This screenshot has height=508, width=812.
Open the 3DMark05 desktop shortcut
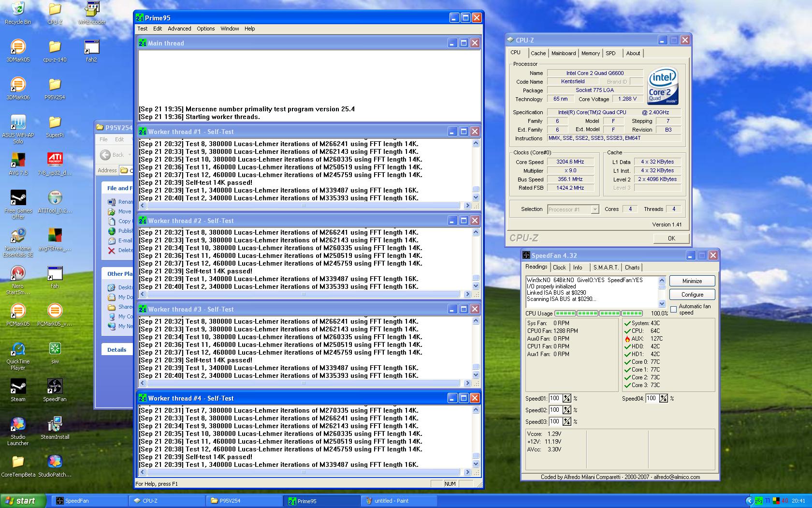18,47
